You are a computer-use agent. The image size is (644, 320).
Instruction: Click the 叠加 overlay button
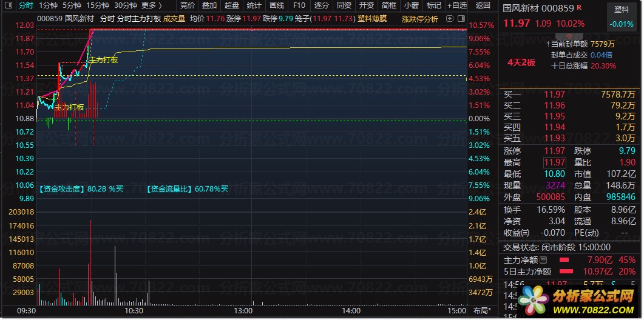tap(209, 5)
